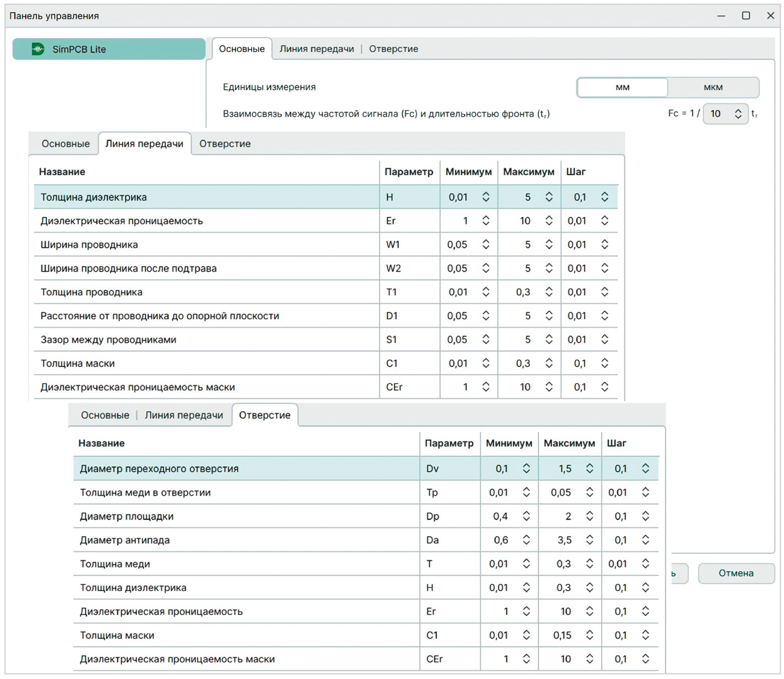Click the 0,4 minimum value for Dp
Image resolution: width=784 pixels, height=679 pixels.
click(x=501, y=516)
